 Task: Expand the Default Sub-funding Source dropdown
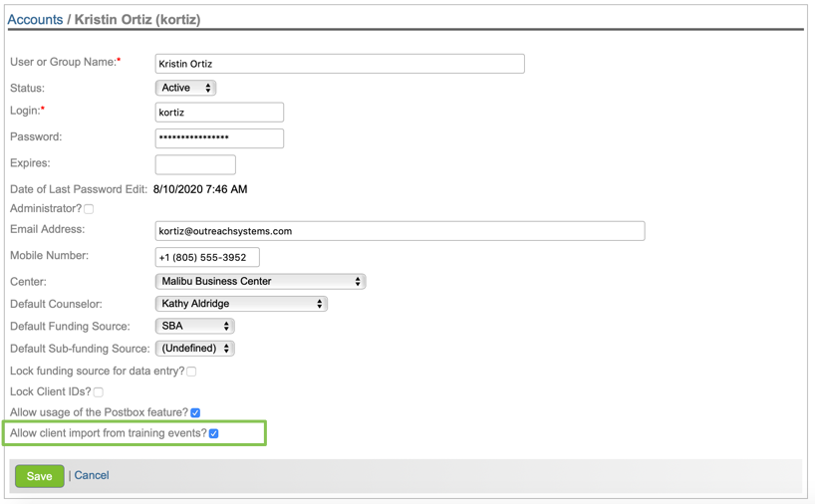[194, 349]
